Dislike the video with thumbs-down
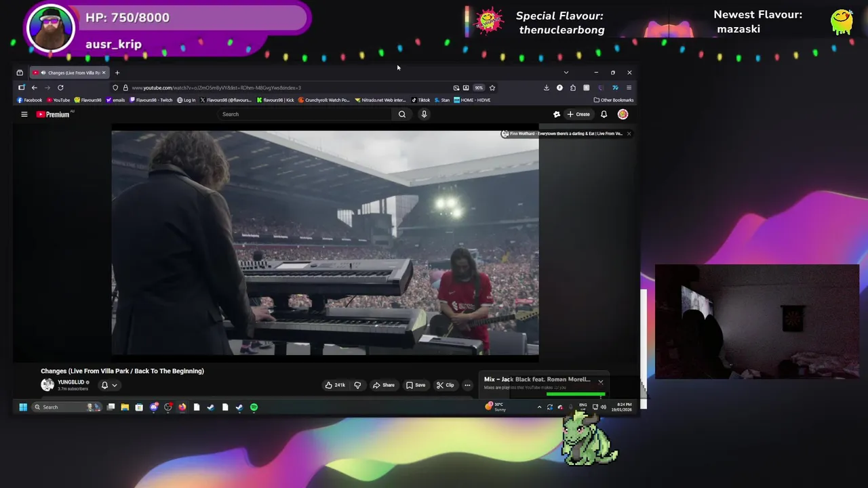Image resolution: width=868 pixels, height=488 pixels. [x=357, y=385]
